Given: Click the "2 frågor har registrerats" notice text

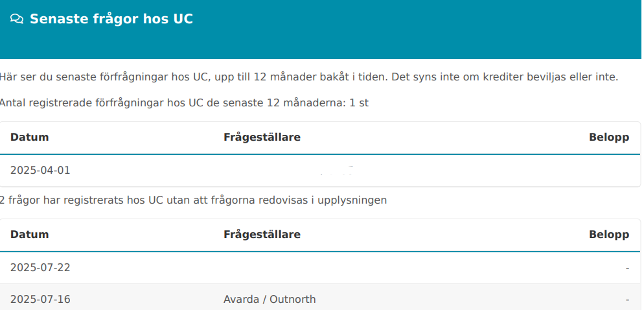Looking at the screenshot, I should coord(193,200).
